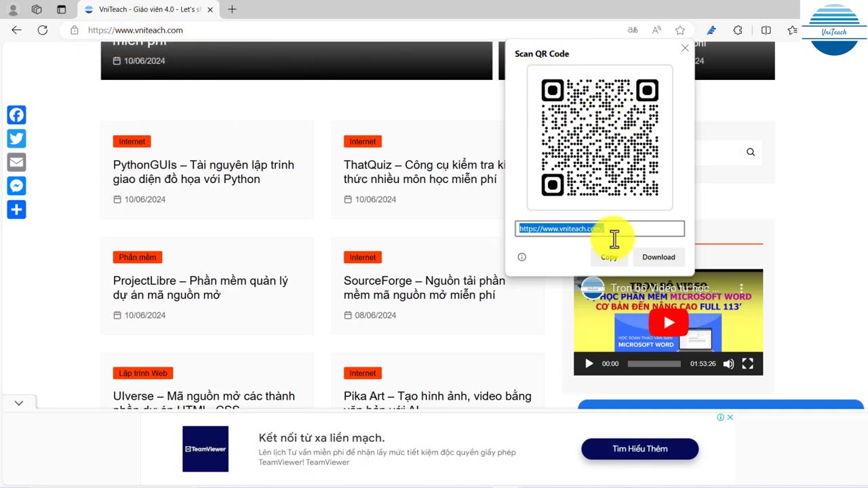Click the browser profile avatar icon

pos(13,9)
